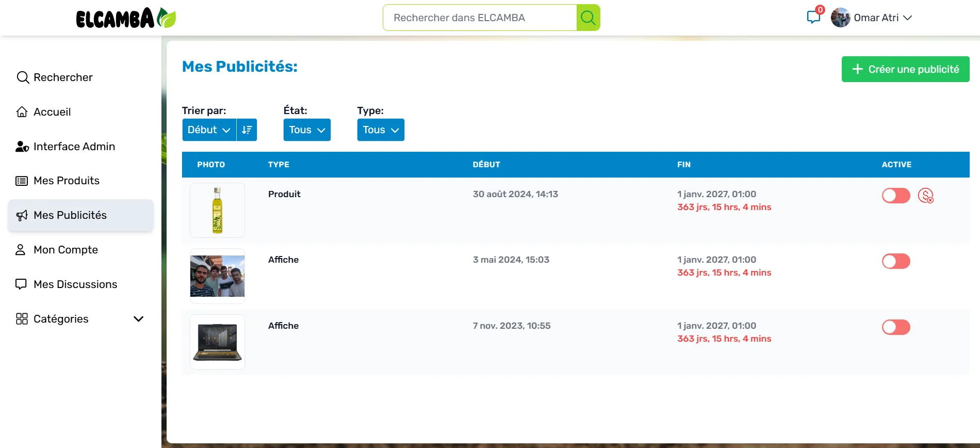This screenshot has width=980, height=448.
Task: Open the group photo ad thumbnail
Action: (x=217, y=276)
